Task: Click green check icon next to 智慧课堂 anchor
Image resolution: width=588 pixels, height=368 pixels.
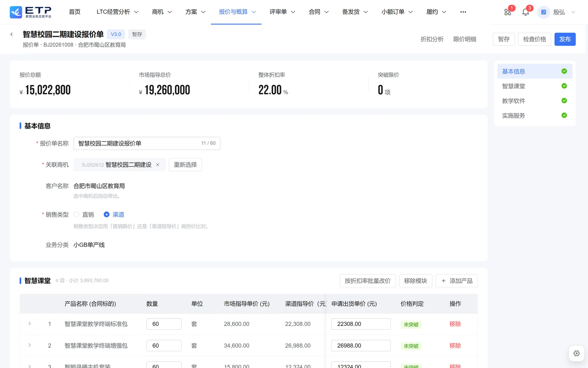Action: click(x=564, y=86)
